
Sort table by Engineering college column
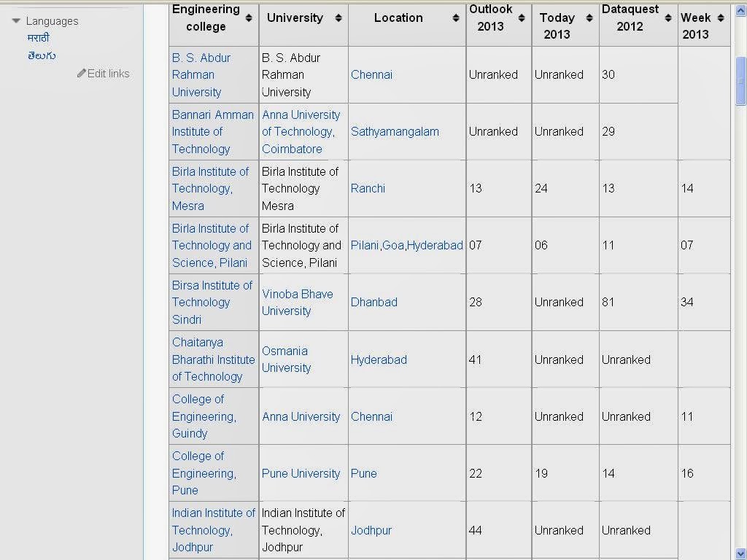click(249, 18)
